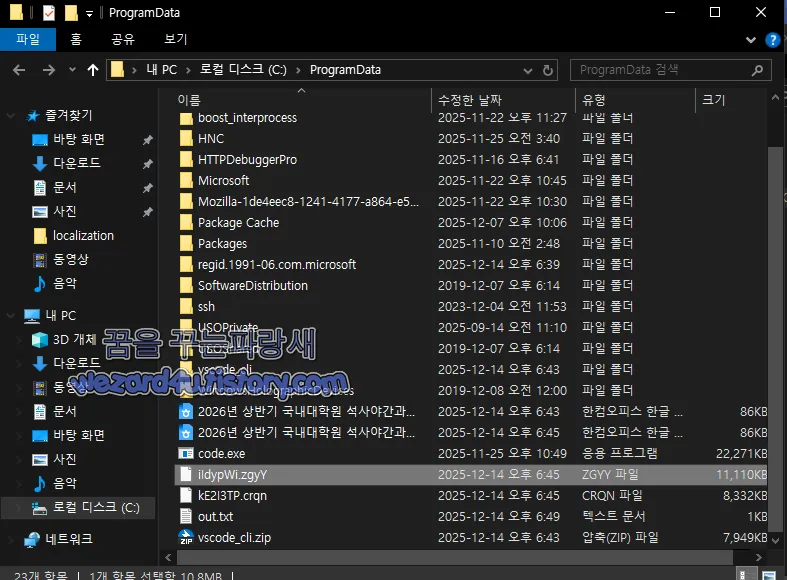Click the CRQN 파일 type cell
The height and width of the screenshot is (580, 787).
pyautogui.click(x=612, y=496)
